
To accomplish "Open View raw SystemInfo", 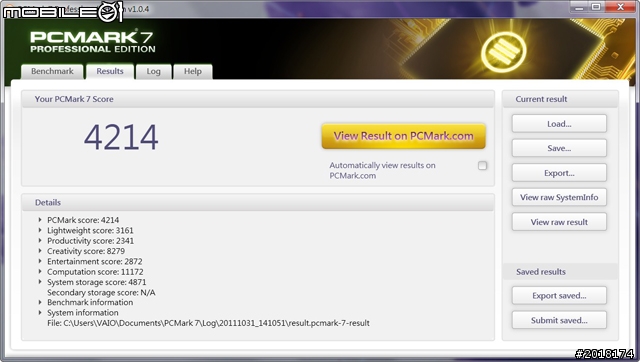I will [x=559, y=198].
